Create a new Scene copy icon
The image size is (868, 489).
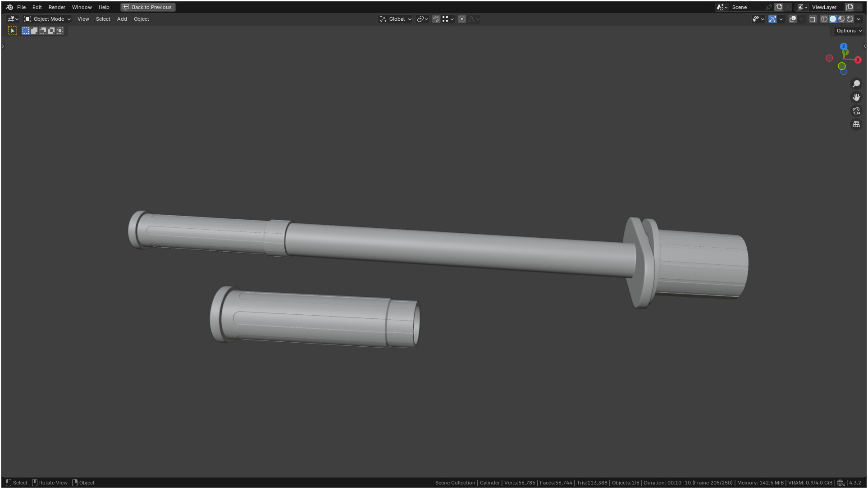pos(779,7)
